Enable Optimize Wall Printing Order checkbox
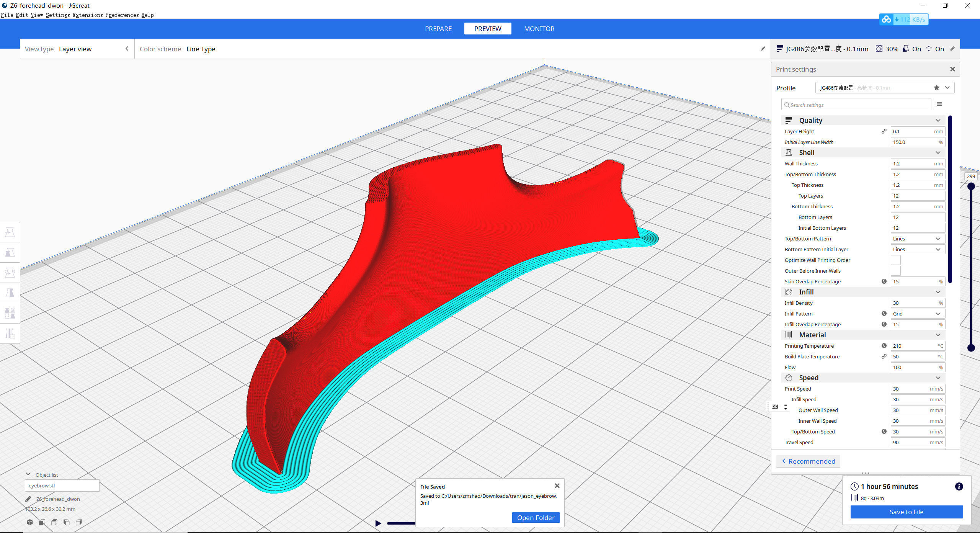 pyautogui.click(x=896, y=260)
